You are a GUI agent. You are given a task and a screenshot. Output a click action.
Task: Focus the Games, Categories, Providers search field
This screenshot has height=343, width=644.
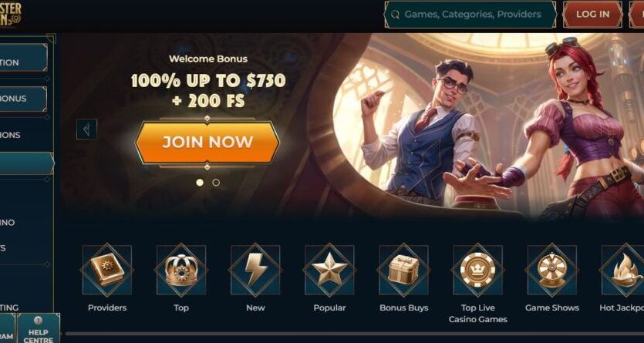(470, 15)
